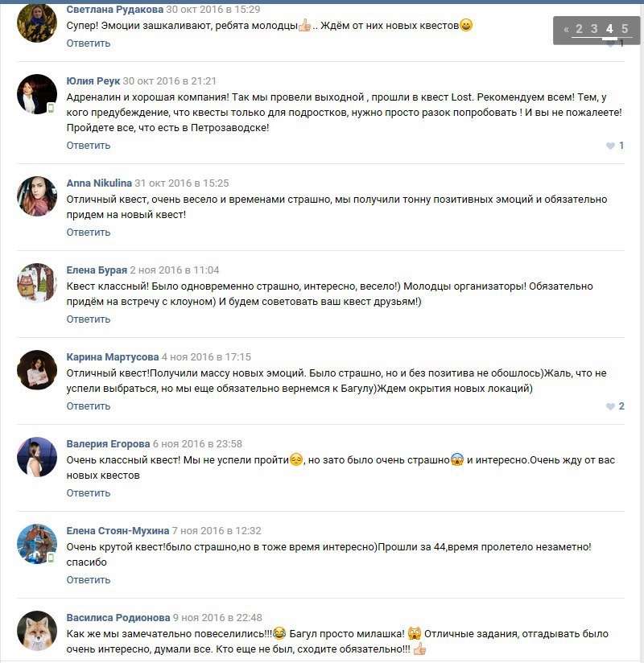This screenshot has height=663, width=644.
Task: Go to page 3 of comments
Action: pyautogui.click(x=594, y=29)
